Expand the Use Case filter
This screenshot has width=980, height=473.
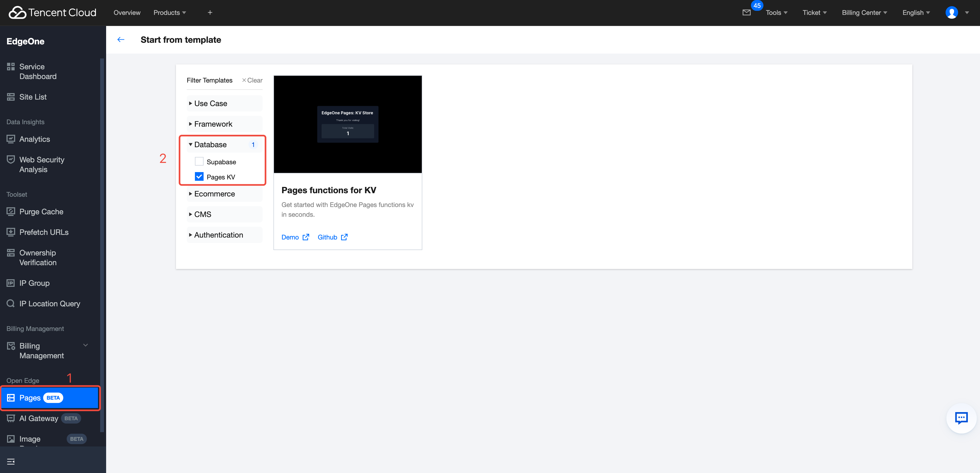coord(224,103)
